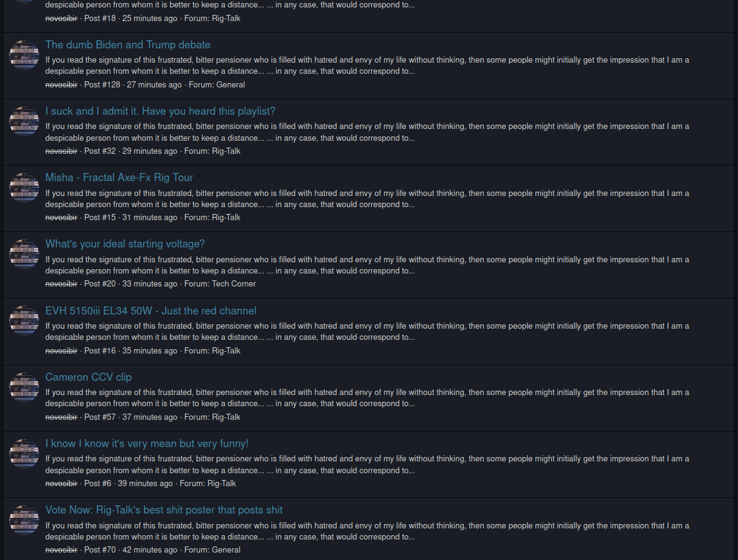Open 'The dumb Biden and Trump debate' thread
This screenshot has height=560, width=738.
(128, 45)
